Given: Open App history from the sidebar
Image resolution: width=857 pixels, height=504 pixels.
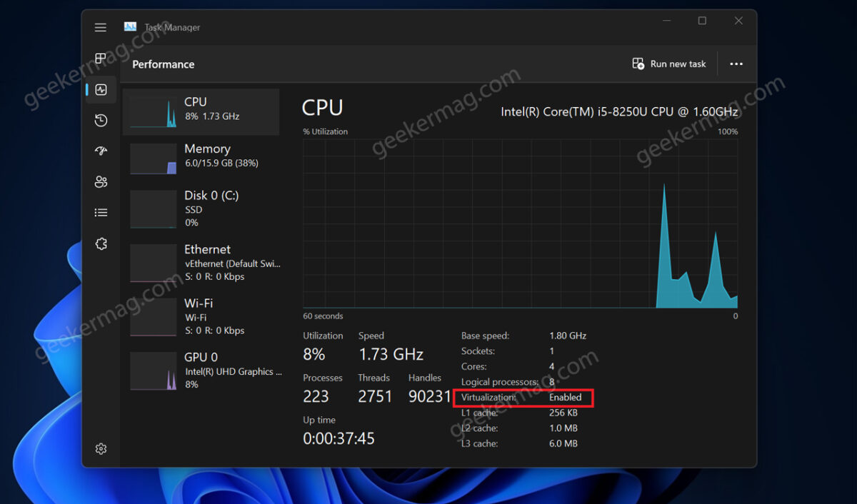Looking at the screenshot, I should (x=101, y=120).
